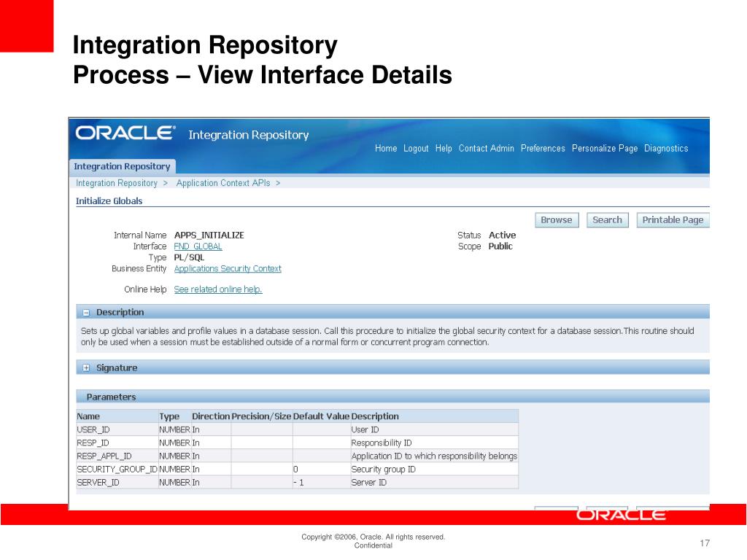Screen dimensions: 747x560
Task: Click the Oracle logo in header
Action: (x=125, y=133)
